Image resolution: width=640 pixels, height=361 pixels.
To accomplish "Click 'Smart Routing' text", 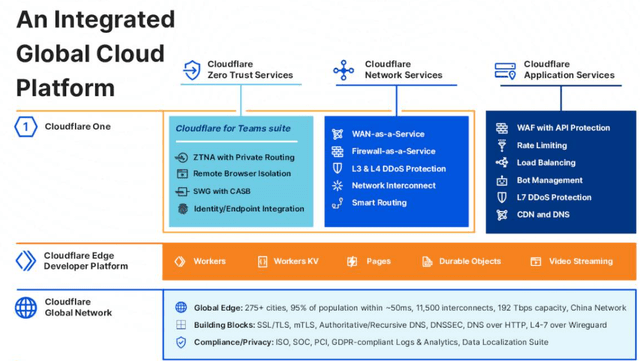I will coord(379,203).
